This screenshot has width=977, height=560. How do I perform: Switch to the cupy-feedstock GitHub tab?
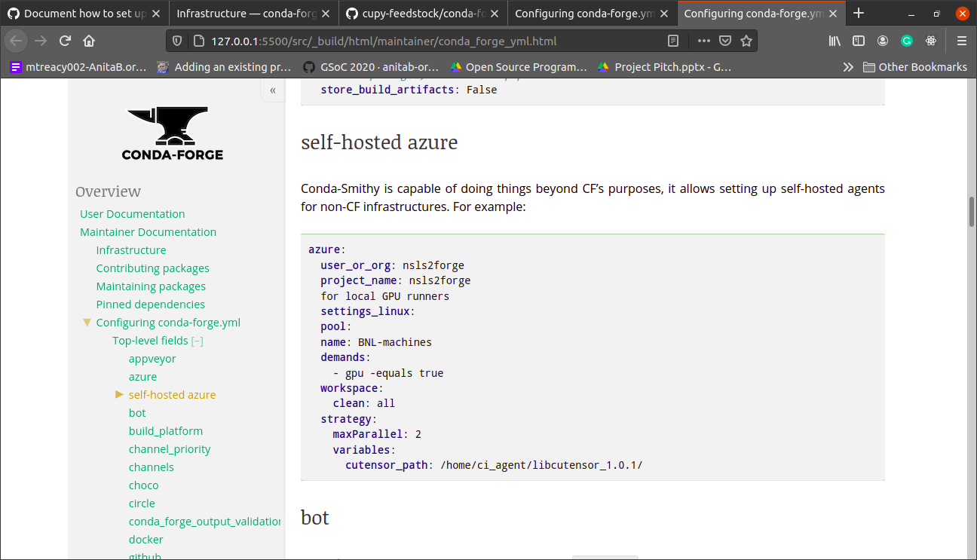pos(423,14)
